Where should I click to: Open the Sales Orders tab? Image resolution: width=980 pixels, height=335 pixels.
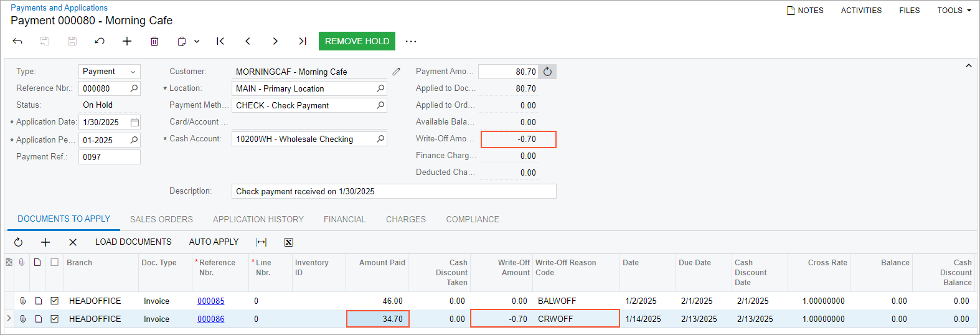coord(161,219)
